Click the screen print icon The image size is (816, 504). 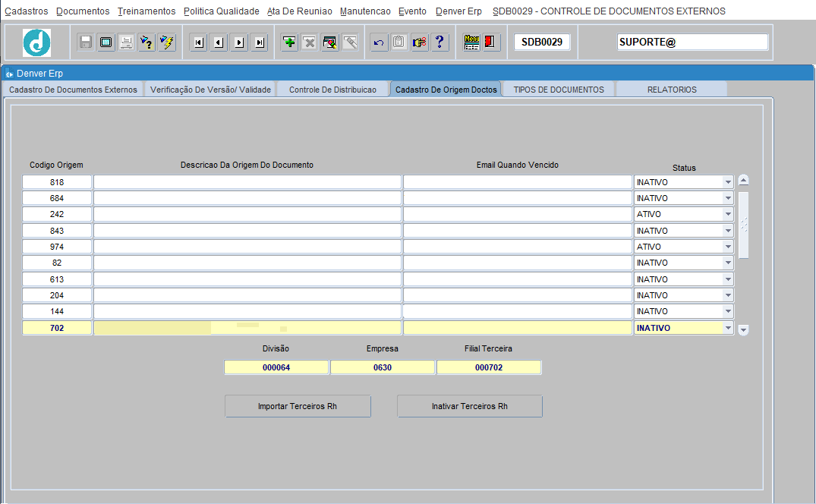(106, 43)
